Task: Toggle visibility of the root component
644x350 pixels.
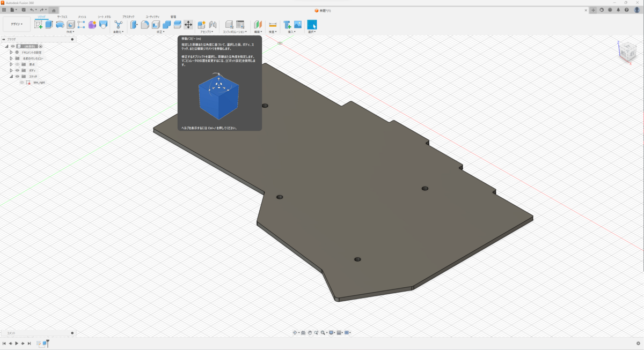Action: pyautogui.click(x=13, y=46)
